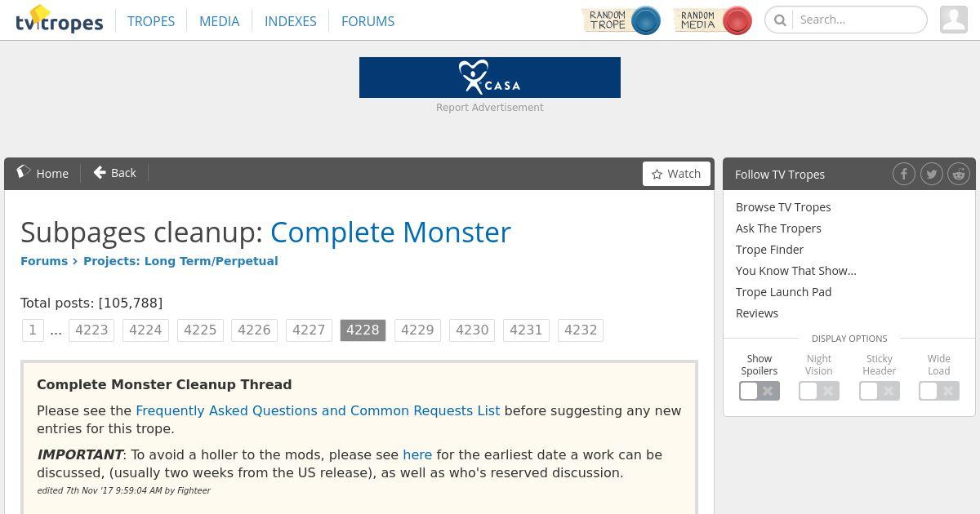Screen dimensions: 980x514
Task: Go to page 4224
Action: coord(145,330)
